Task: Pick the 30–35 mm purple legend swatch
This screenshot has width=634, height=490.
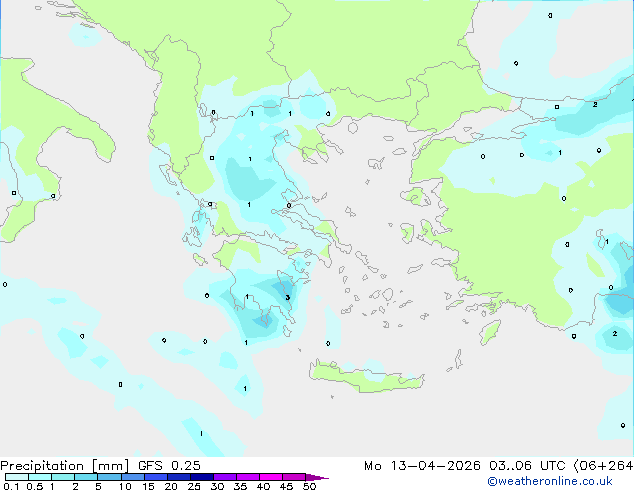Action: (x=225, y=477)
